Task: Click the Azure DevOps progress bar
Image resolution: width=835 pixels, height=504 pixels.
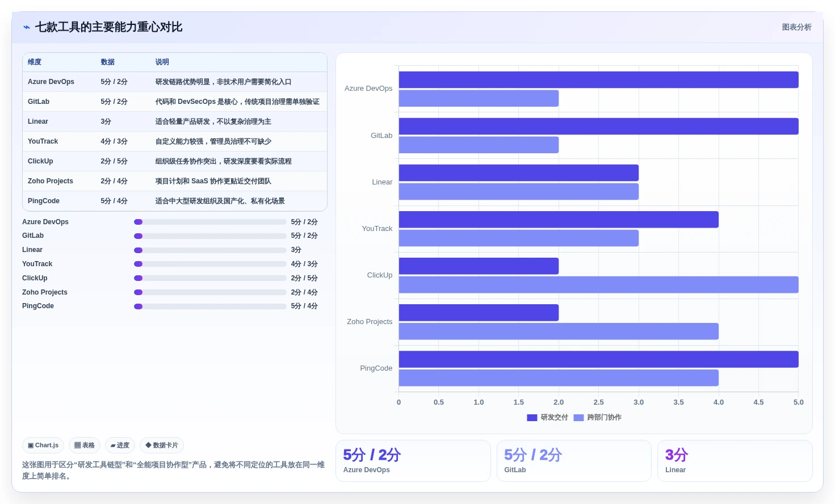Action: click(210, 222)
